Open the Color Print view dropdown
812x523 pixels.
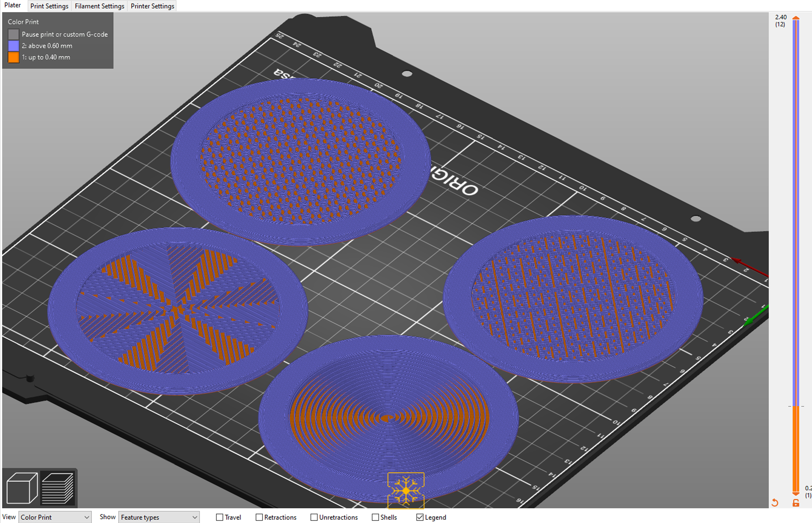[55, 517]
